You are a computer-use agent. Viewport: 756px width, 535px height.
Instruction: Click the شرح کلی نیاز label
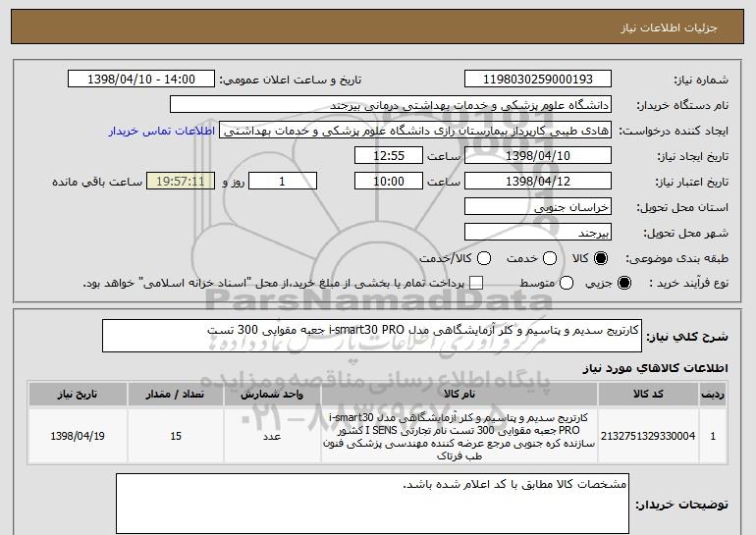(687, 337)
